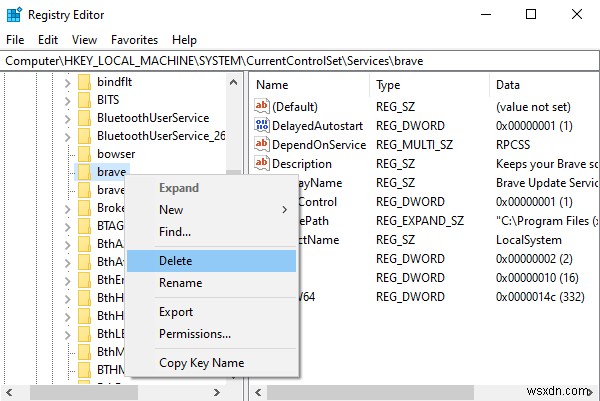Choose Permissions... from the context menu
The width and height of the screenshot is (600, 401).
(x=211, y=334)
